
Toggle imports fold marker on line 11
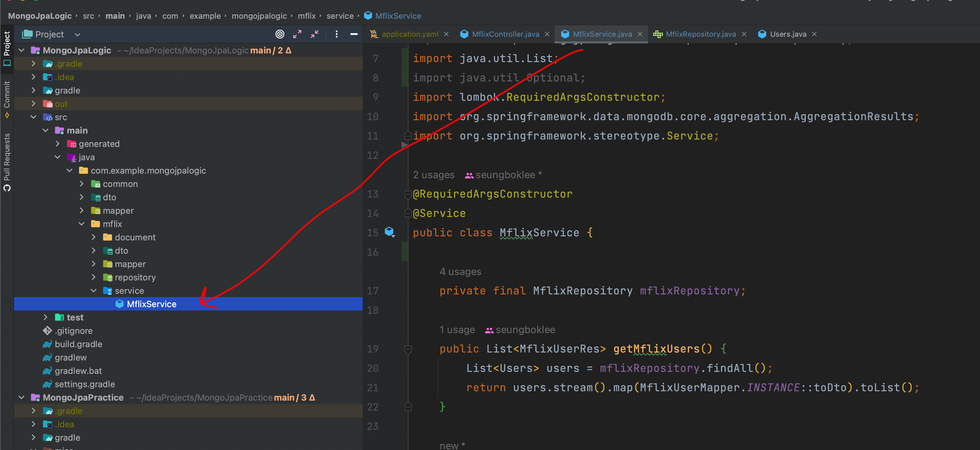pos(408,136)
